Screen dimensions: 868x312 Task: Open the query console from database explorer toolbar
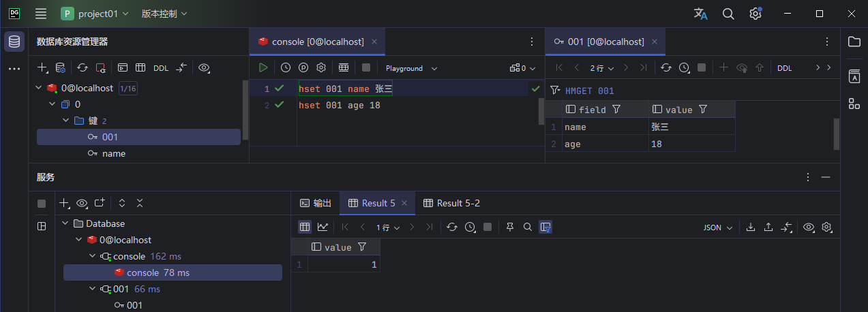tap(123, 68)
